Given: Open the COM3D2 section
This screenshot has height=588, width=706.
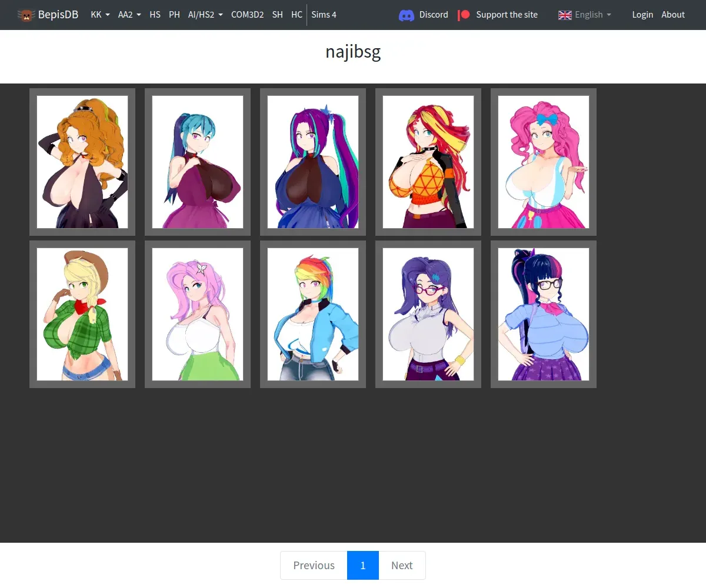Looking at the screenshot, I should (x=247, y=15).
